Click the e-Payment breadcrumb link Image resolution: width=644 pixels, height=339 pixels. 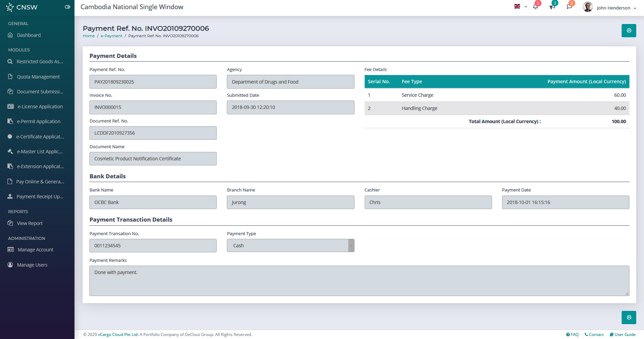click(x=111, y=36)
